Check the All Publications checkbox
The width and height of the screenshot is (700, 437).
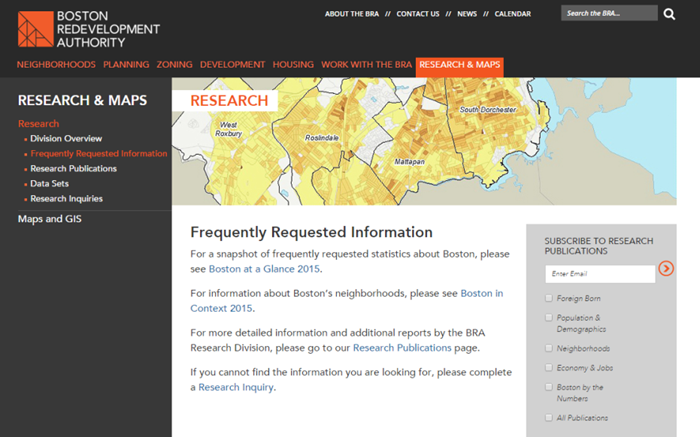click(x=549, y=417)
